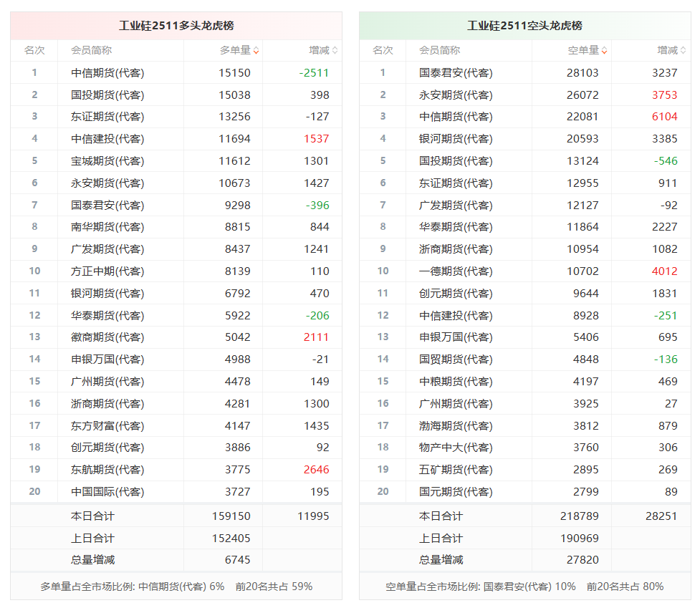Select 国贸期货(代客) row
Image resolution: width=700 pixels, height=608 pixels.
[525, 360]
